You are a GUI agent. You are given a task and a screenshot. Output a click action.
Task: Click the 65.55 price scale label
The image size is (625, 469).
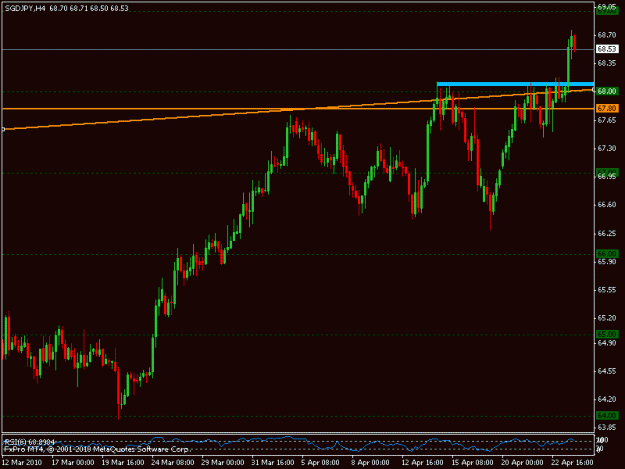click(607, 290)
